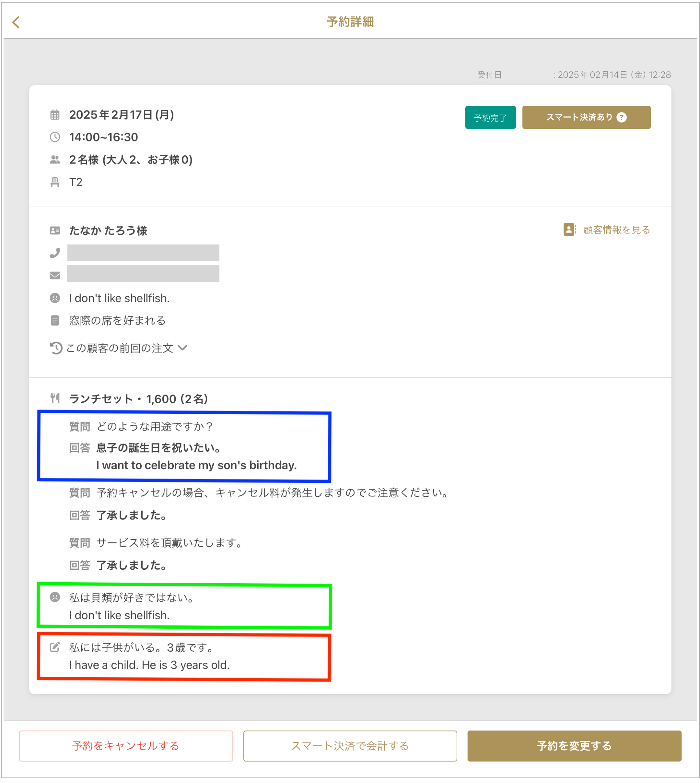This screenshot has width=700, height=783.
Task: Click the calendar icon beside the reservation date
Action: tap(55, 115)
